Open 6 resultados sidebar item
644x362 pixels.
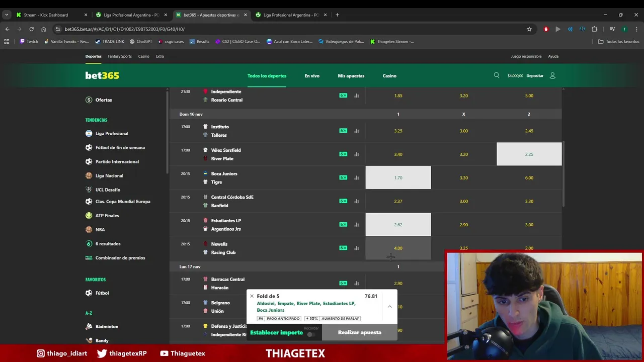point(108,244)
